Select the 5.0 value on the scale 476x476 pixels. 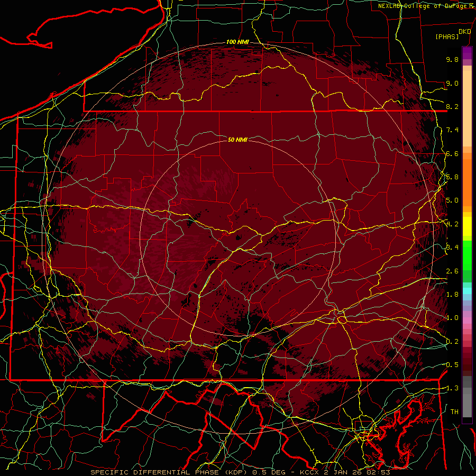click(x=452, y=200)
